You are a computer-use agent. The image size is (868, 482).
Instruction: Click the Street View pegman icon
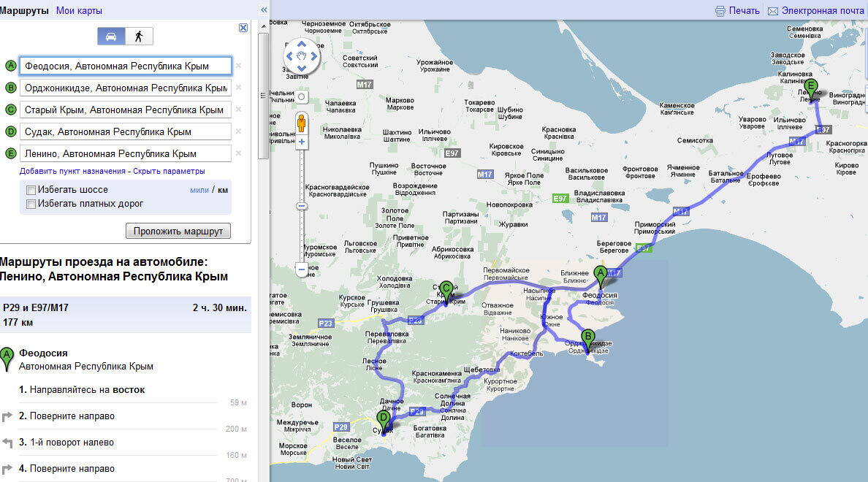coord(301,122)
